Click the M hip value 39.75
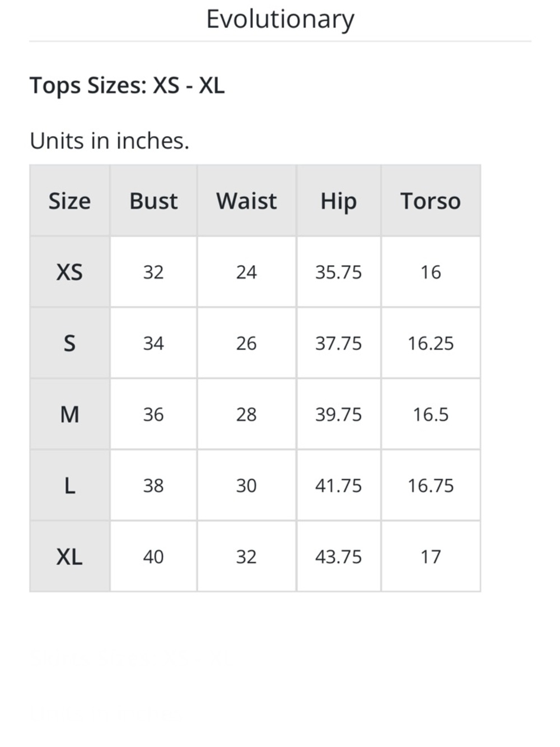This screenshot has height=747, width=560. point(339,415)
